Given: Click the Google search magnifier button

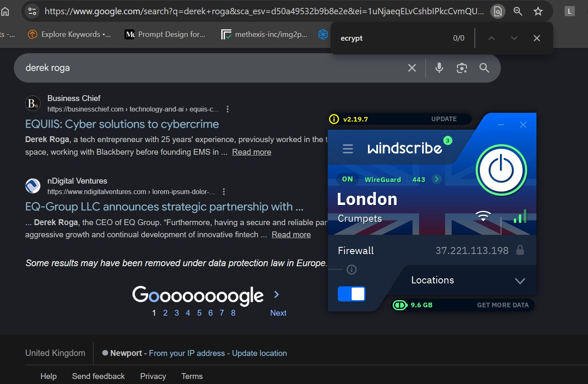Looking at the screenshot, I should coord(484,68).
